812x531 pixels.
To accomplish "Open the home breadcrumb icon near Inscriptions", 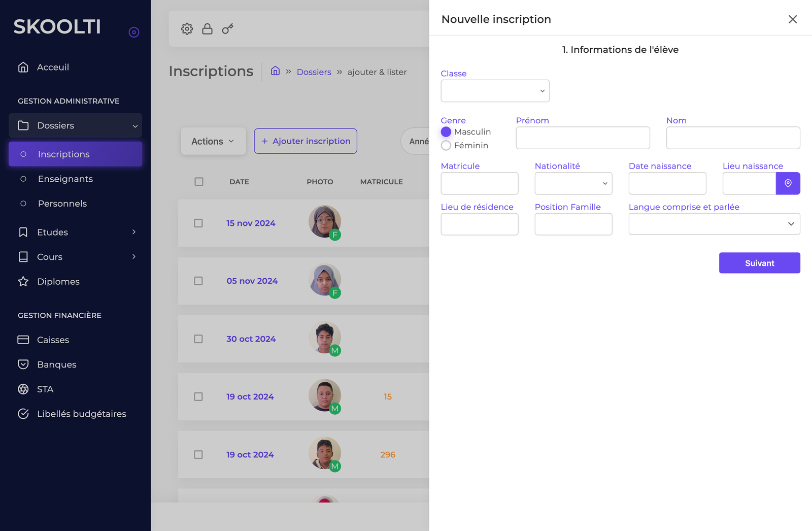I will pos(275,71).
